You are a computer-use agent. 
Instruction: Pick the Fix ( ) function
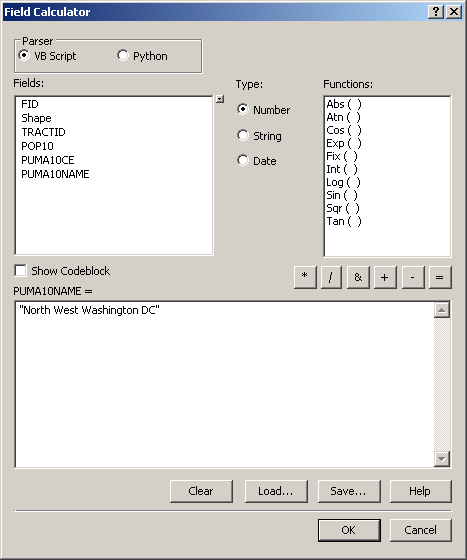(341, 156)
